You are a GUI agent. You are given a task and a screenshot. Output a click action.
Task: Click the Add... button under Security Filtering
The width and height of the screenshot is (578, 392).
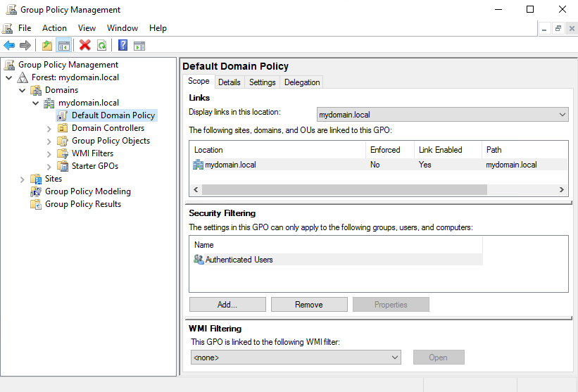point(227,305)
